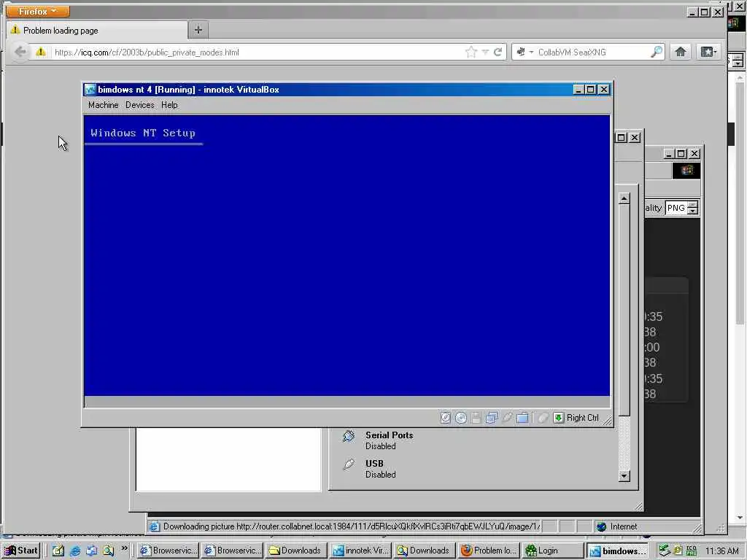747x560 pixels.
Task: Click the magnifier search quick launch icon
Action: [x=109, y=551]
